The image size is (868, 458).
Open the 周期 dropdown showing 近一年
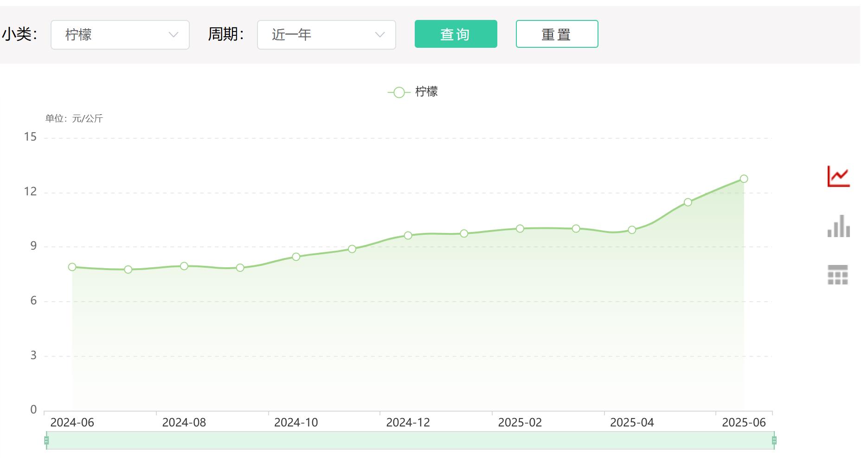(x=326, y=35)
